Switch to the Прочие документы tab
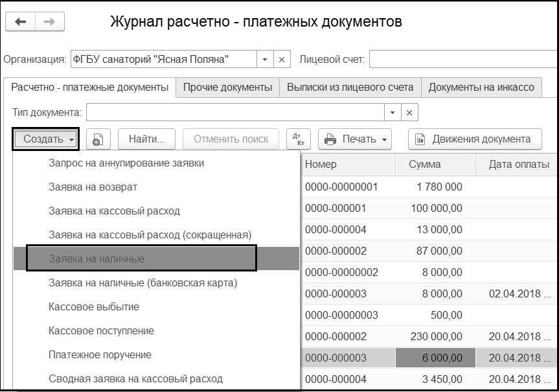This screenshot has width=559, height=392. 227,87
